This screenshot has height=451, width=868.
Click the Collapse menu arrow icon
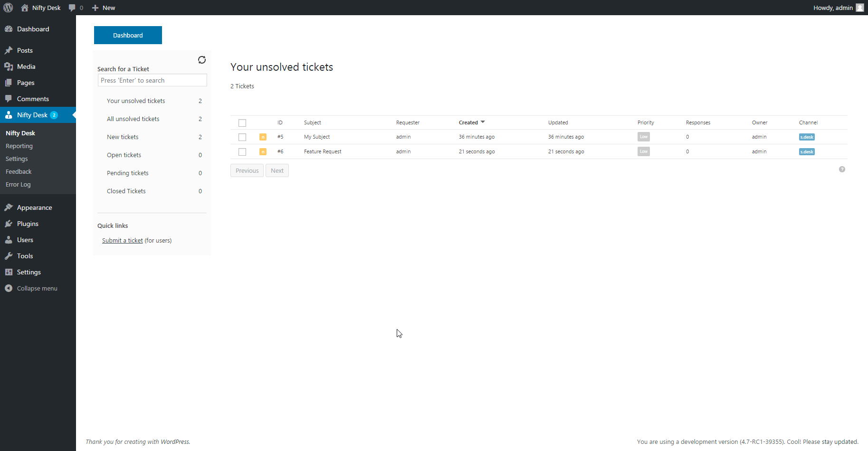coord(9,288)
